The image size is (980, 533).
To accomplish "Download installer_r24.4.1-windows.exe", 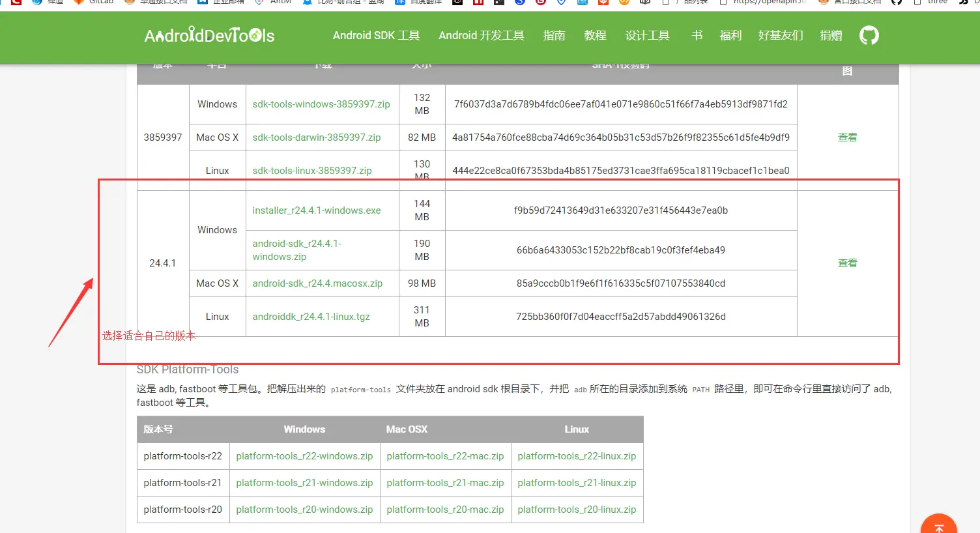I will pos(317,210).
